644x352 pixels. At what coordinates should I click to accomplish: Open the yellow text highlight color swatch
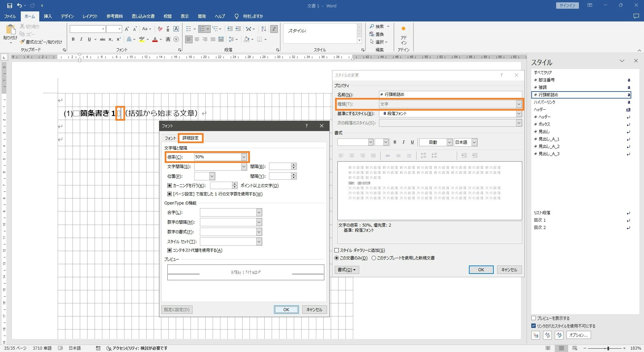click(x=142, y=40)
